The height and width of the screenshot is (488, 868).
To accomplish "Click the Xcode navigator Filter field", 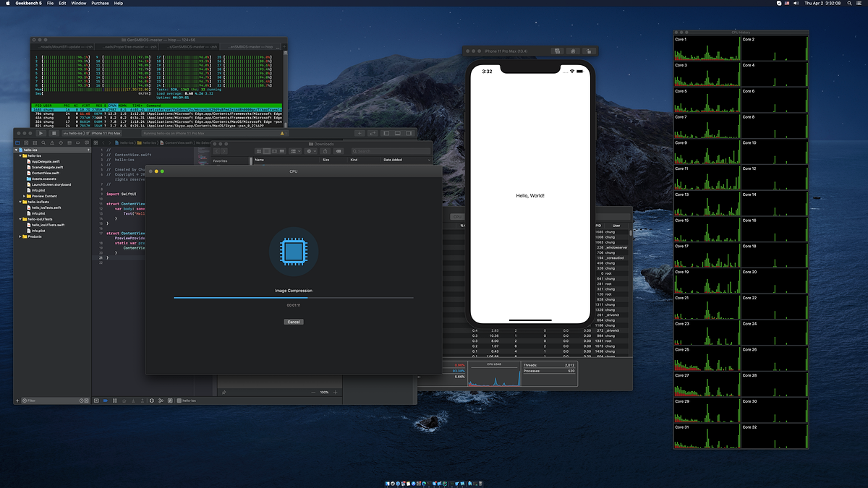I will click(x=54, y=401).
